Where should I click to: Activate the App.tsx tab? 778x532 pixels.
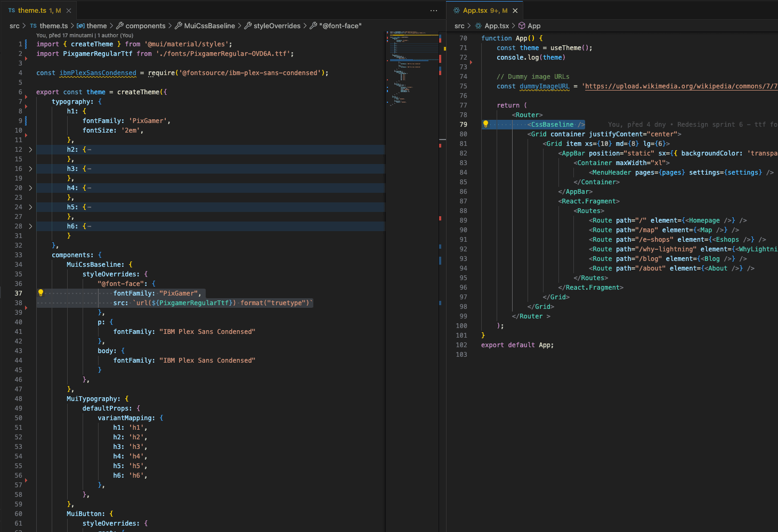(475, 11)
